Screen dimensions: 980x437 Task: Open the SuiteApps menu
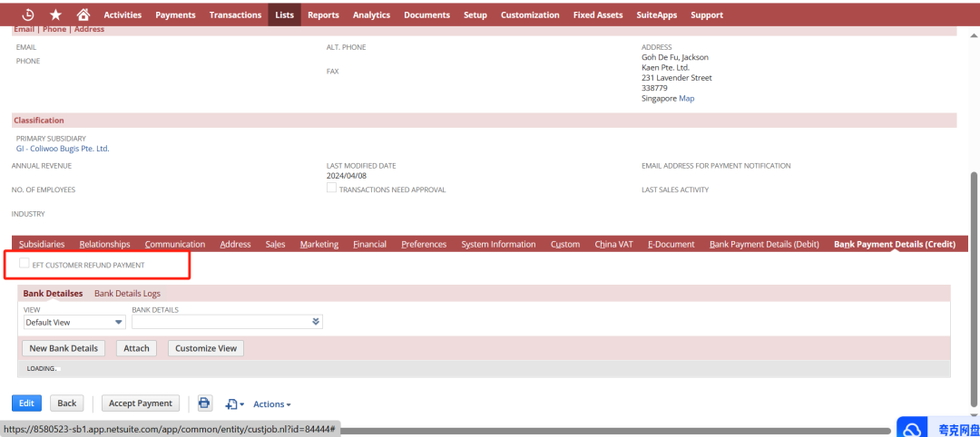point(657,15)
